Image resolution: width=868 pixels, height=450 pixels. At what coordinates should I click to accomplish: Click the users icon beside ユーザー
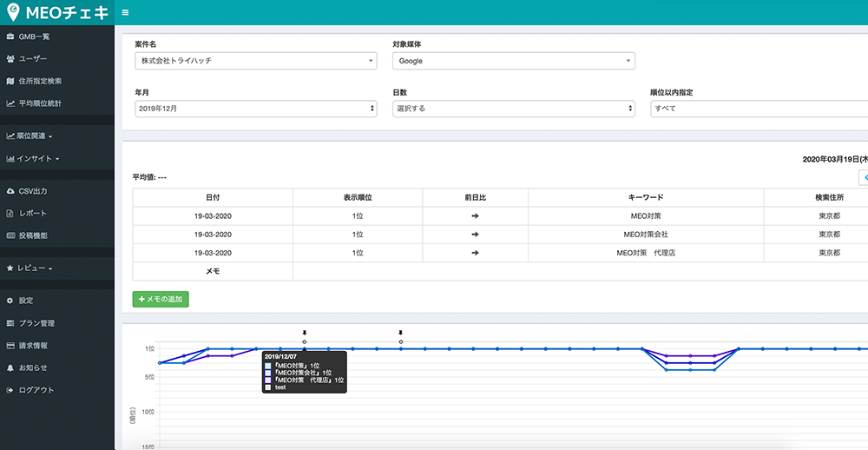10,59
